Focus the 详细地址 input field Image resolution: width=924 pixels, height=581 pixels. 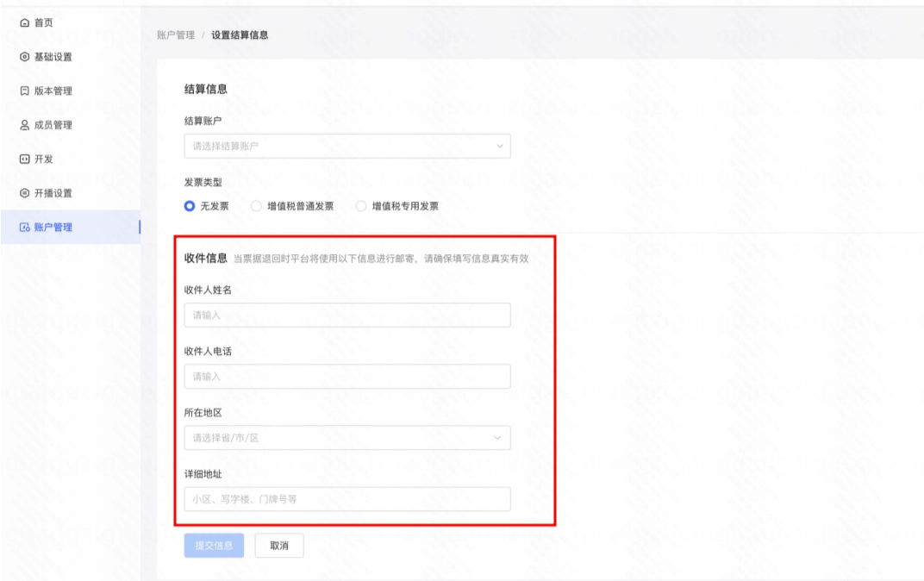click(x=347, y=499)
